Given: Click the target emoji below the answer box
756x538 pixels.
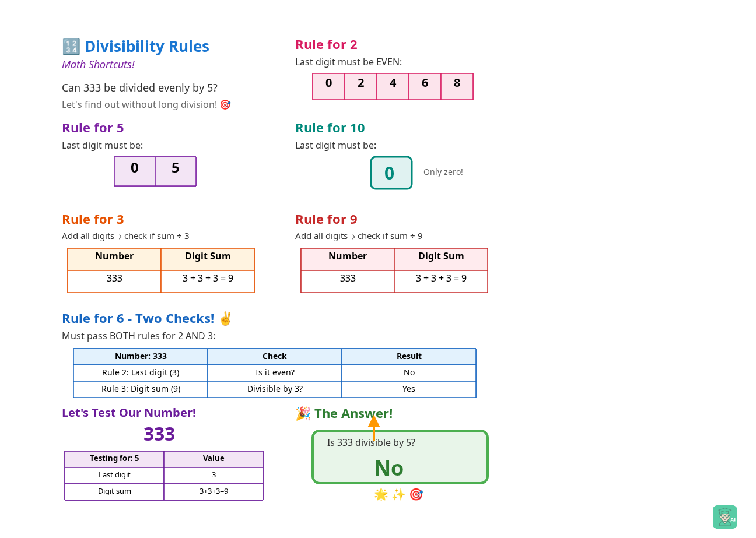Looking at the screenshot, I should pyautogui.click(x=416, y=495).
